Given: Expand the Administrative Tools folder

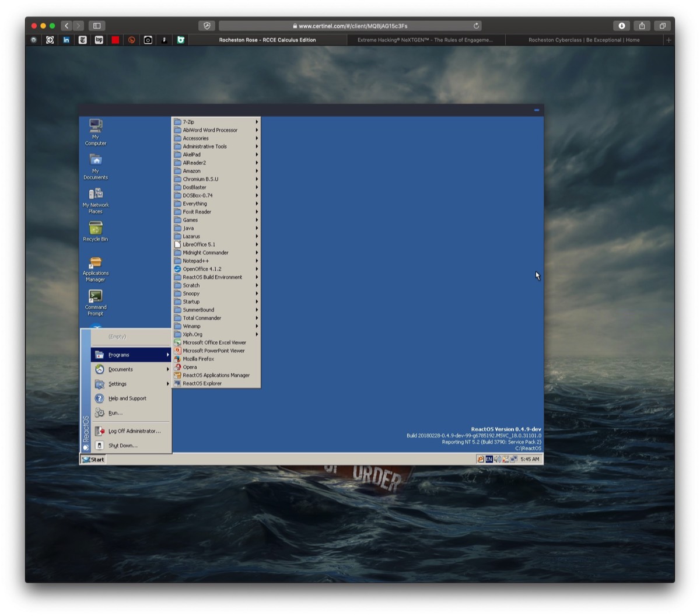Looking at the screenshot, I should click(216, 146).
